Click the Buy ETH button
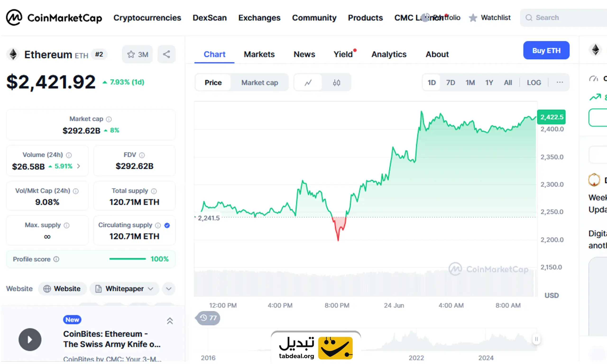607x364 pixels. [546, 50]
